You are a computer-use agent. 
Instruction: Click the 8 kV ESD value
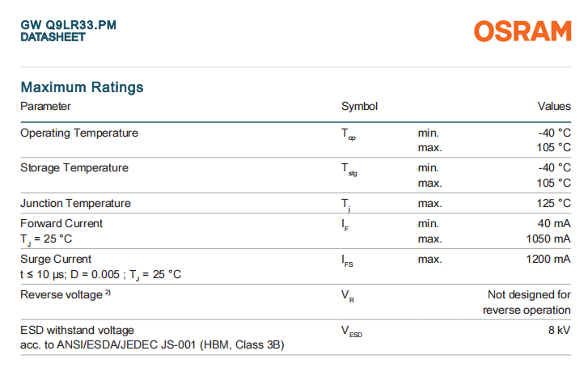point(560,330)
